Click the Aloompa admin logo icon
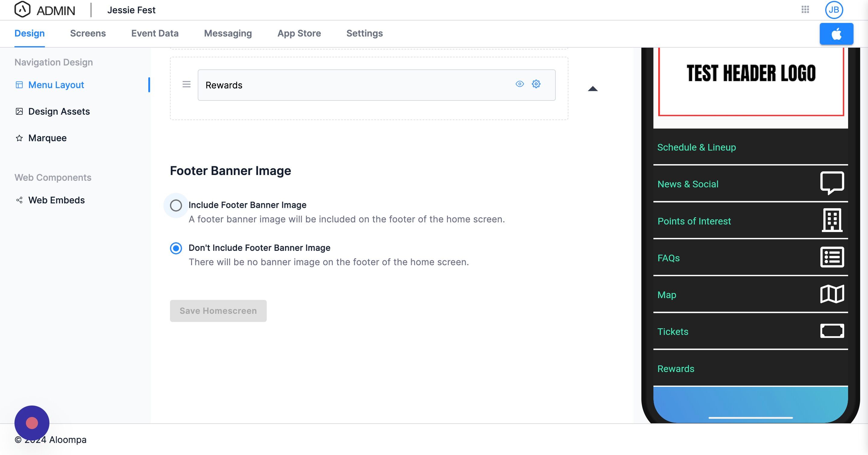868x455 pixels. click(x=23, y=9)
